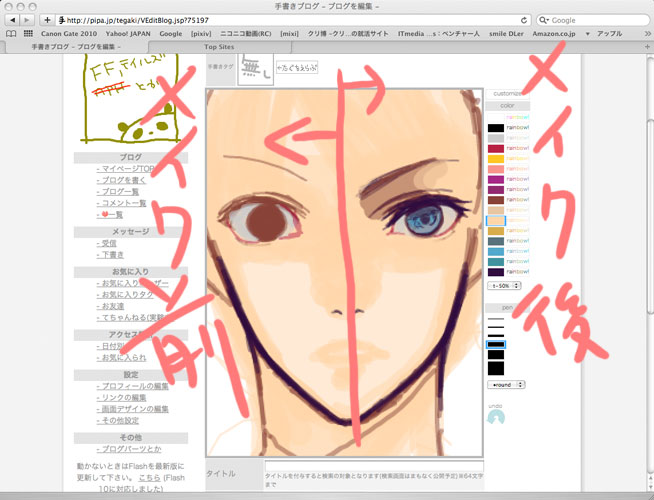Open the Yahoo! JAPAN bookmark
The image size is (654, 500).
click(128, 33)
